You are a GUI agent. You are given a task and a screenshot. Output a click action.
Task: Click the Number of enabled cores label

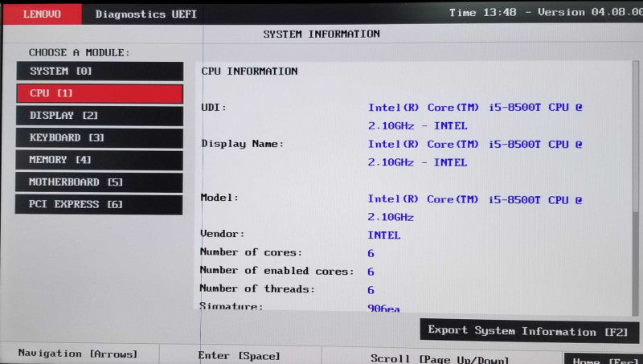(x=276, y=271)
